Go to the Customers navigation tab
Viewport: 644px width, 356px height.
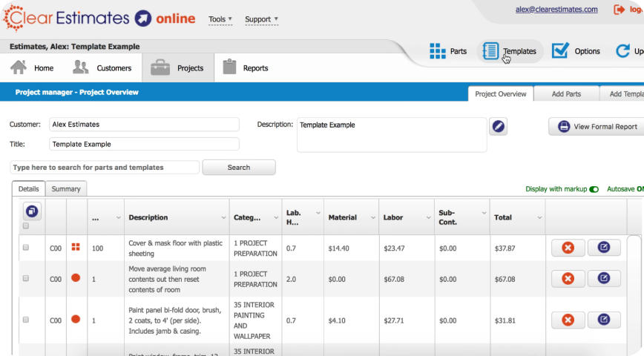102,68
